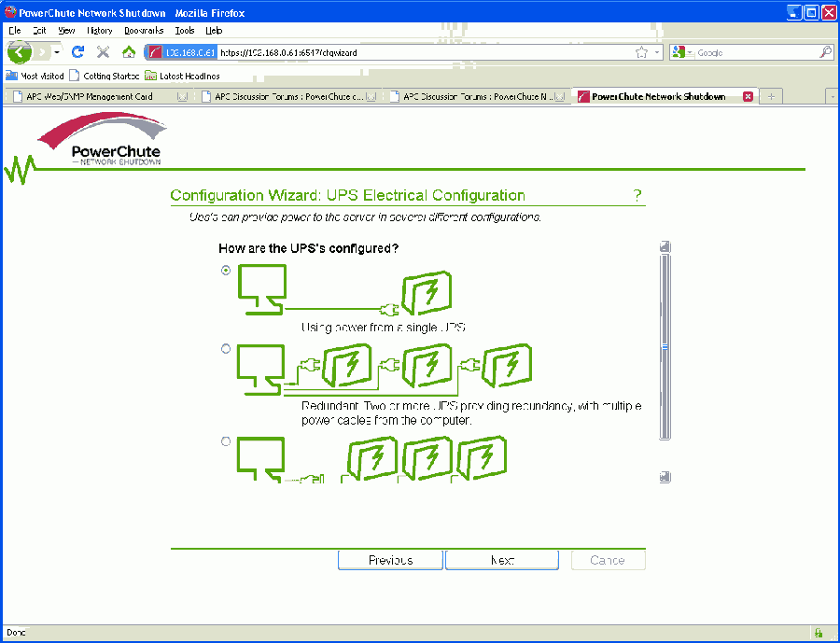This screenshot has height=643, width=840.
Task: Click the Stop loading X icon
Action: coord(104,52)
